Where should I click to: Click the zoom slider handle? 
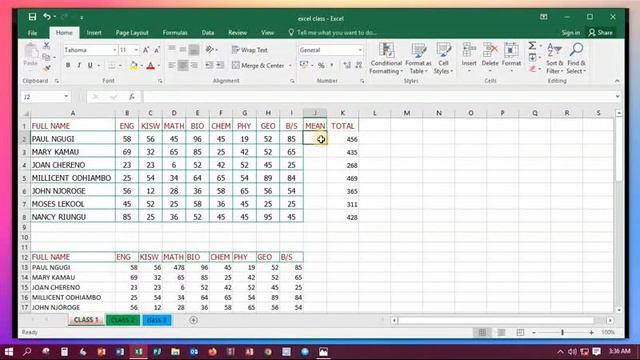click(562, 333)
